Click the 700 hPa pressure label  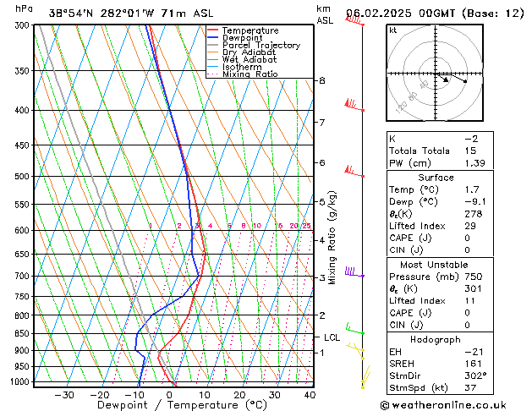[x=24, y=276]
